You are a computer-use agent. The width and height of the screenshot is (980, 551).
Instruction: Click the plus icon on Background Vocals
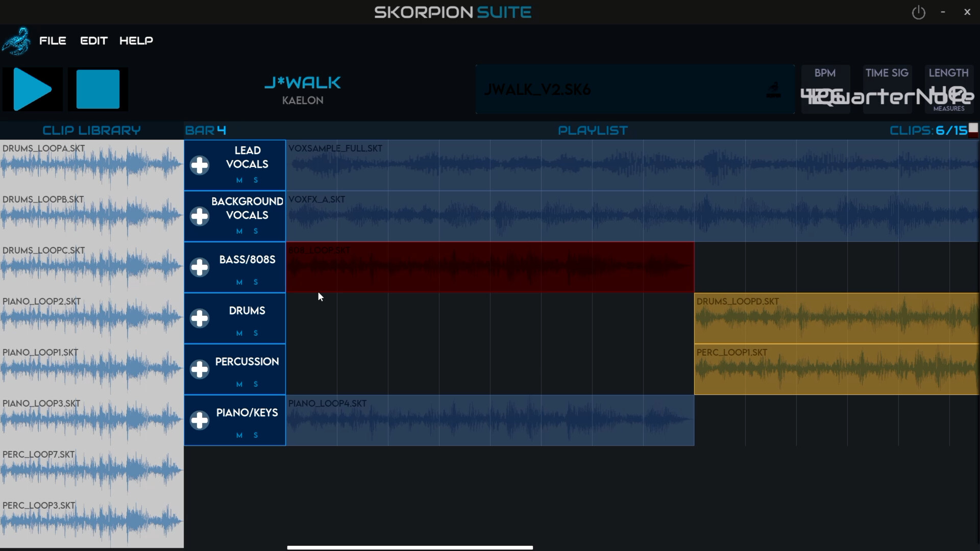tap(200, 216)
